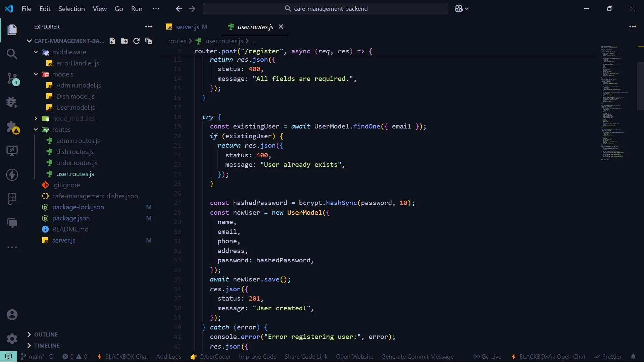The height and width of the screenshot is (362, 644).
Task: Open notifications bell in status bar
Action: [633, 357]
